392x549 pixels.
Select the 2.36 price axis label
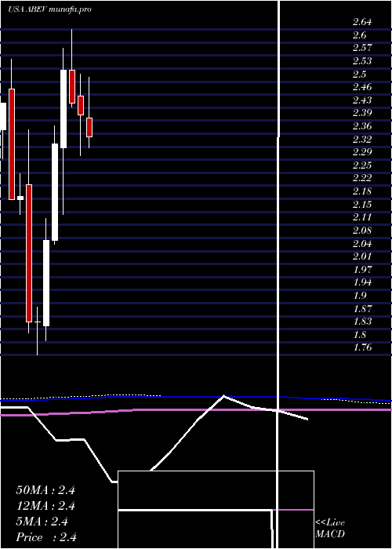(x=362, y=126)
